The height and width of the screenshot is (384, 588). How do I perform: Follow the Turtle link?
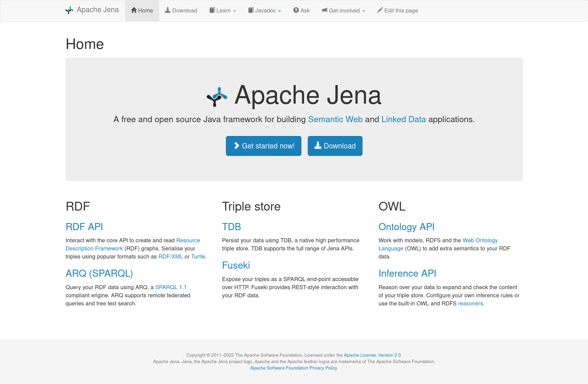click(x=198, y=256)
